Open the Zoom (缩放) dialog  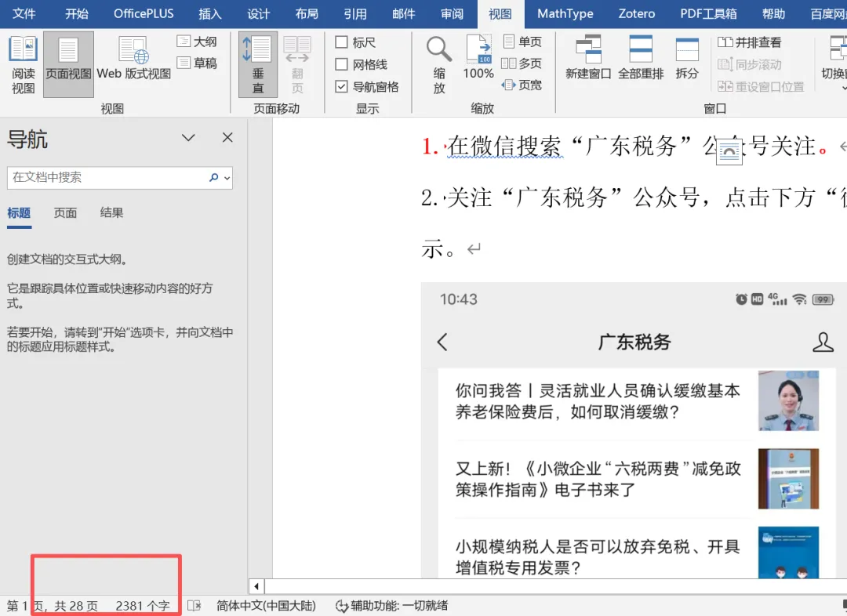438,64
